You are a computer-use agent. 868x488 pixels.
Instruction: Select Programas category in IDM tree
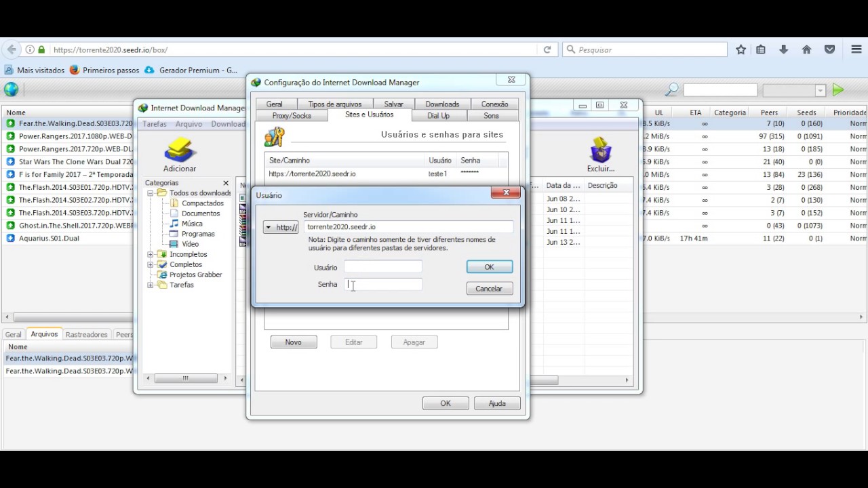click(x=197, y=234)
